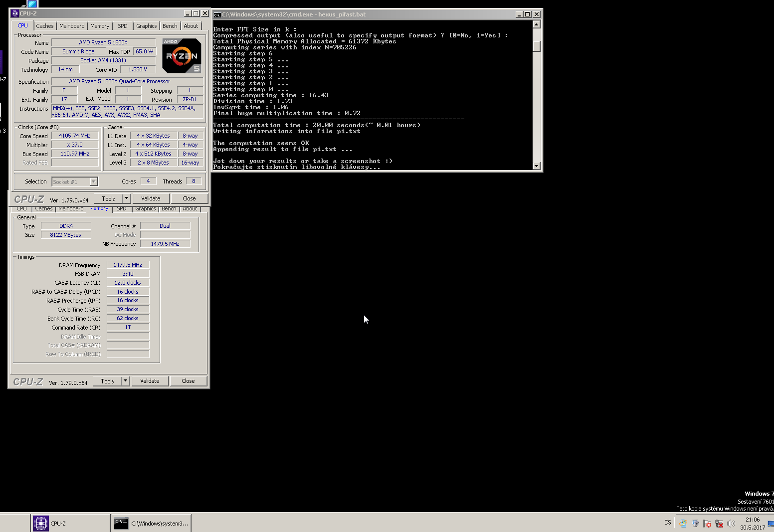Click Revision field ZP-B1
The width and height of the screenshot is (774, 532).
tap(190, 99)
